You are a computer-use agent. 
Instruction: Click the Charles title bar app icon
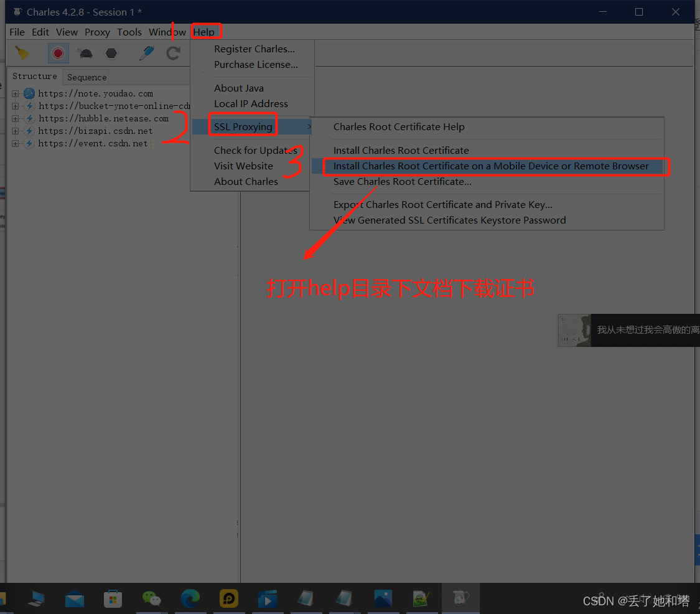17,12
